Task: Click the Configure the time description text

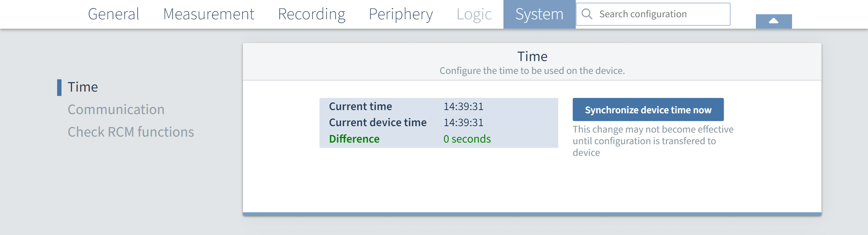Action: click(532, 71)
